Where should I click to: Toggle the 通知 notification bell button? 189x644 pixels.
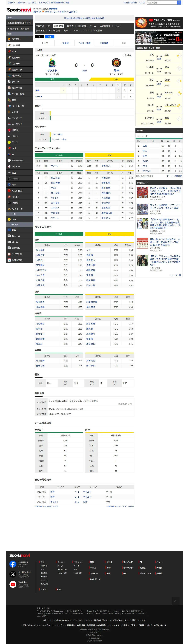(x=128, y=55)
